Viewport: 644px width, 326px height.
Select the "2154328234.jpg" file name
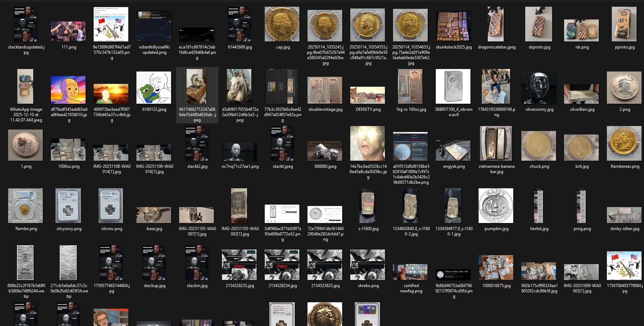click(283, 286)
